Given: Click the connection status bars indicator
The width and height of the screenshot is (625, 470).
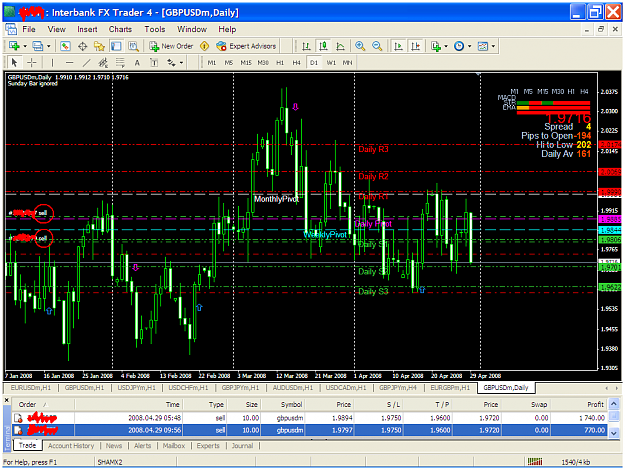Looking at the screenshot, I should click(535, 462).
